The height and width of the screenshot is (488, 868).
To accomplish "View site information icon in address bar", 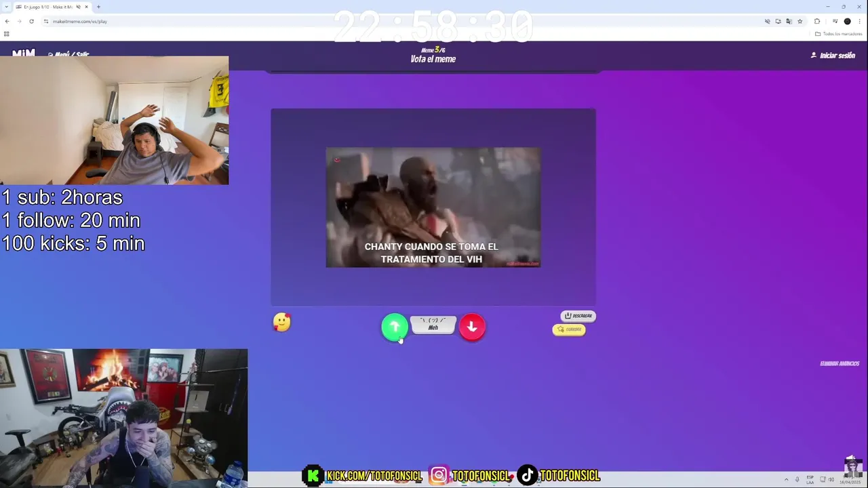I will (46, 21).
